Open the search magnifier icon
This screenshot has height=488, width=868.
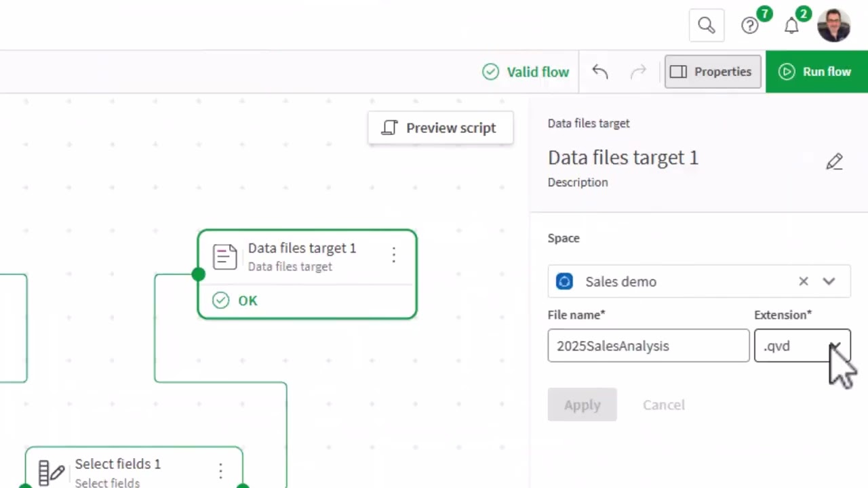[706, 26]
